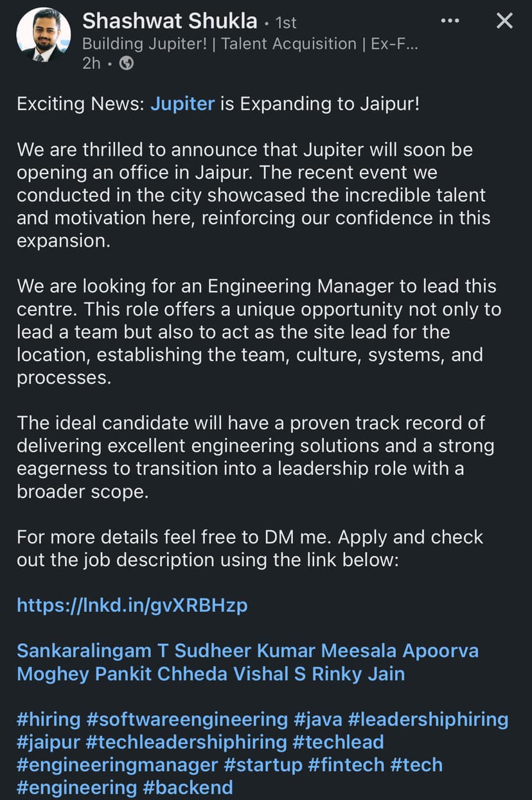Open the lnkd.in job description link
Viewport: 532px width, 800px height.
click(132, 605)
